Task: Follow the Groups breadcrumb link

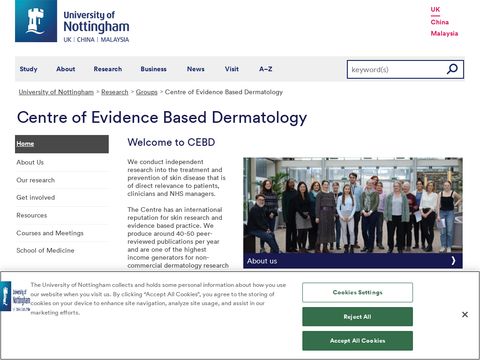Action: (146, 92)
